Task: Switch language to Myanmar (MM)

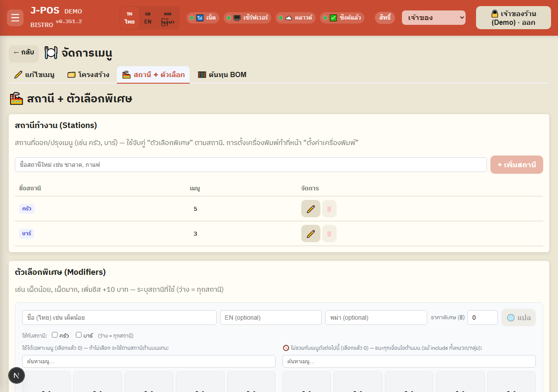Action: [168, 18]
